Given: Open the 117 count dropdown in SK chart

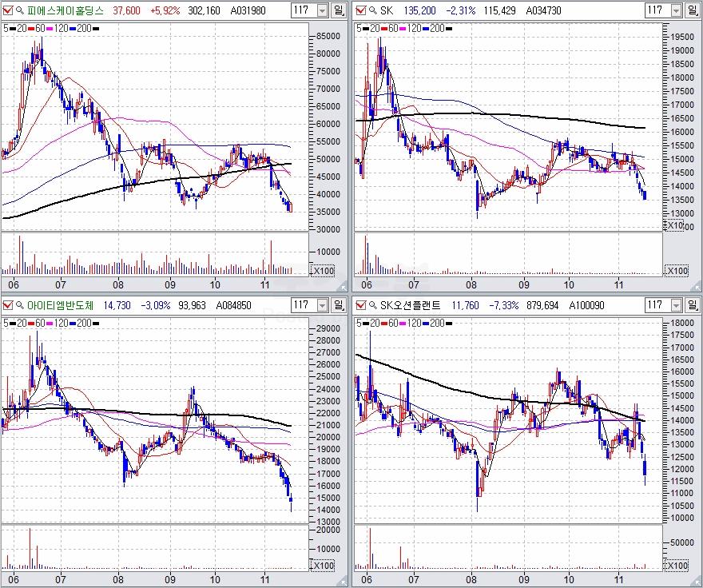Looking at the screenshot, I should (x=675, y=10).
